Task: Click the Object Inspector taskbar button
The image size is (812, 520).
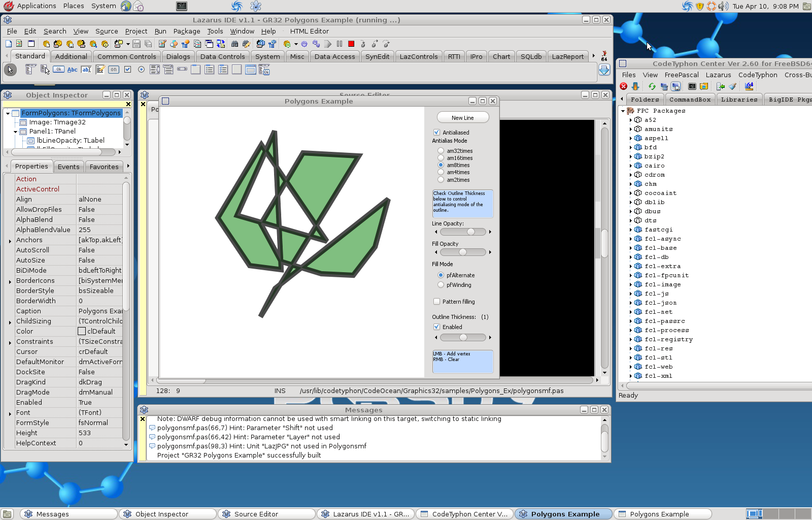Action: pos(168,514)
